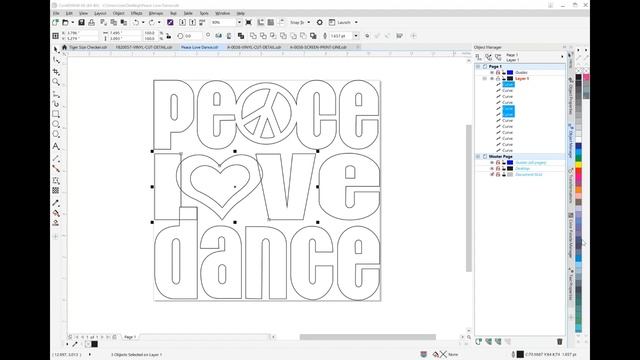
Task: Toggle printable icon of Layer 1
Action: pyautogui.click(x=498, y=78)
